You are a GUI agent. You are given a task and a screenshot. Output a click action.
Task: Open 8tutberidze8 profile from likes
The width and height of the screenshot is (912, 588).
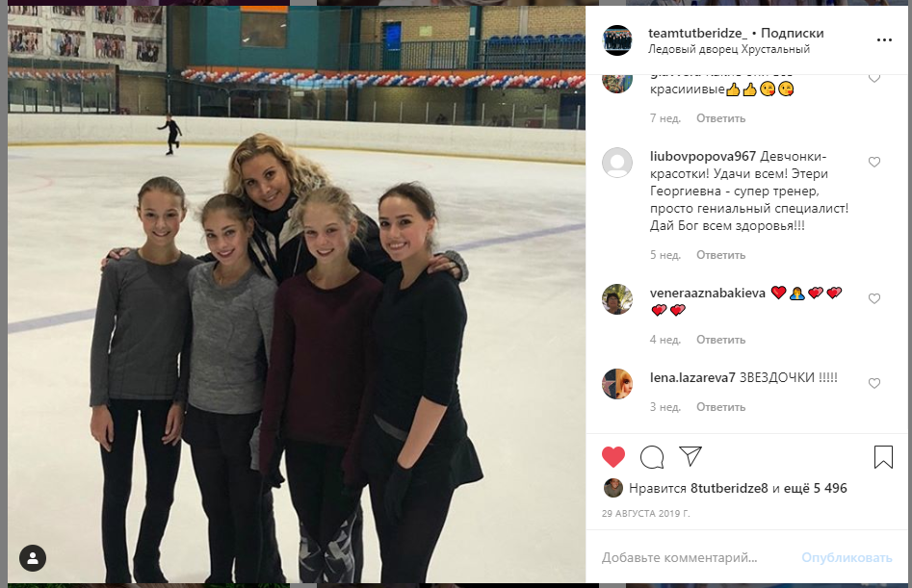pos(729,488)
